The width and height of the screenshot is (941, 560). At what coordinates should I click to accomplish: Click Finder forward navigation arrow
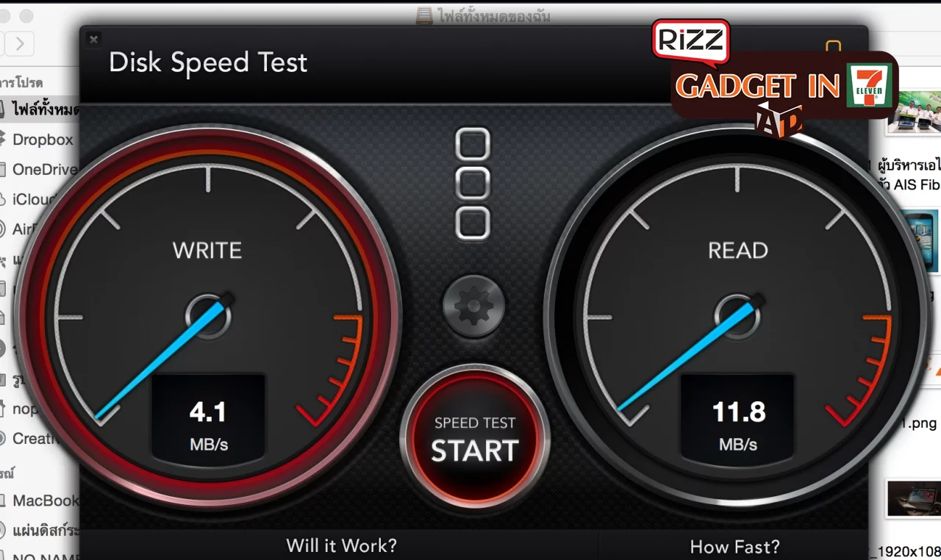click(x=20, y=44)
